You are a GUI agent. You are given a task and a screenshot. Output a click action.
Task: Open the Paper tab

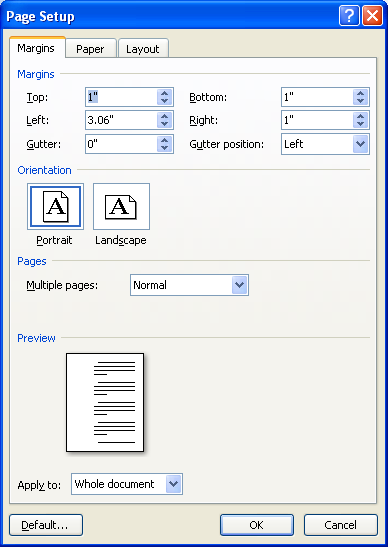tap(90, 49)
